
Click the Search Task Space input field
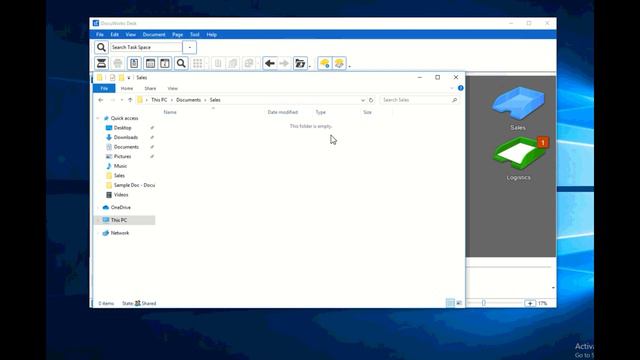pyautogui.click(x=146, y=47)
